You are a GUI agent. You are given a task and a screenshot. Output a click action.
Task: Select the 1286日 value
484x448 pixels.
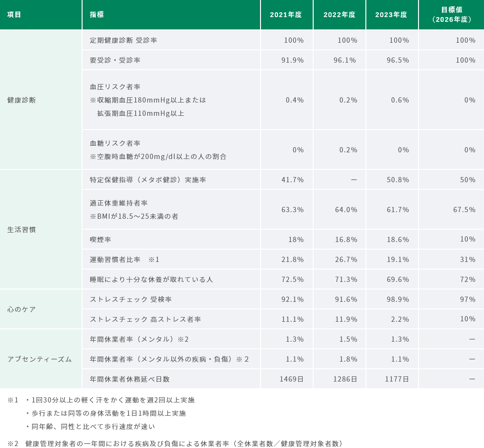click(345, 379)
